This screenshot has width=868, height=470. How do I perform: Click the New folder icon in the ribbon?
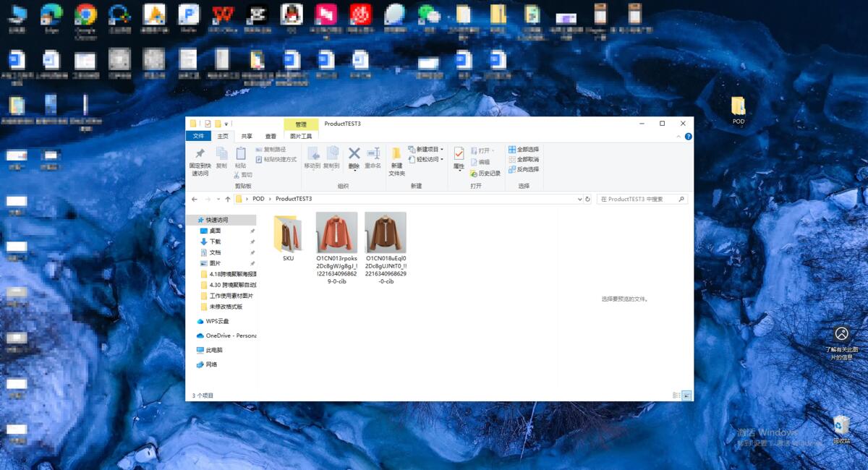click(396, 153)
